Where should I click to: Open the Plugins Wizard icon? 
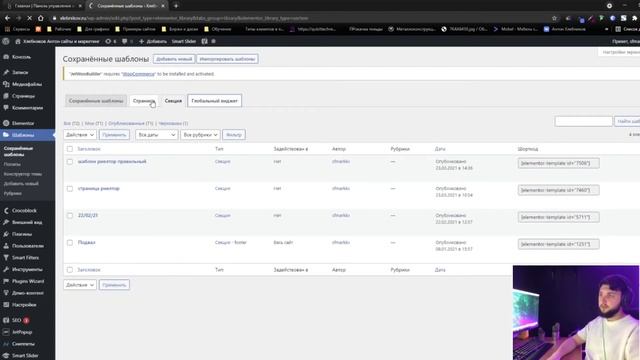click(6, 281)
